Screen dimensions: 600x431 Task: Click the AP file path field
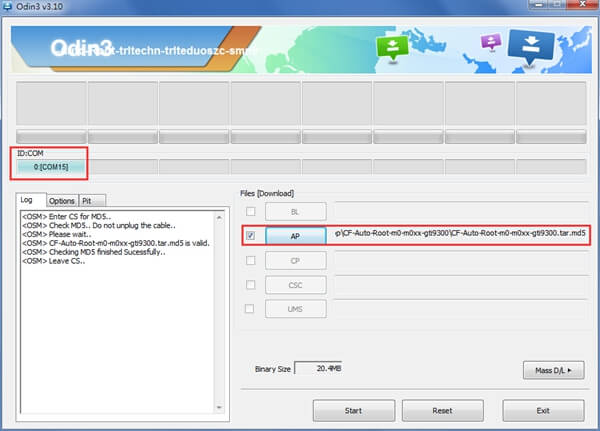(460, 233)
